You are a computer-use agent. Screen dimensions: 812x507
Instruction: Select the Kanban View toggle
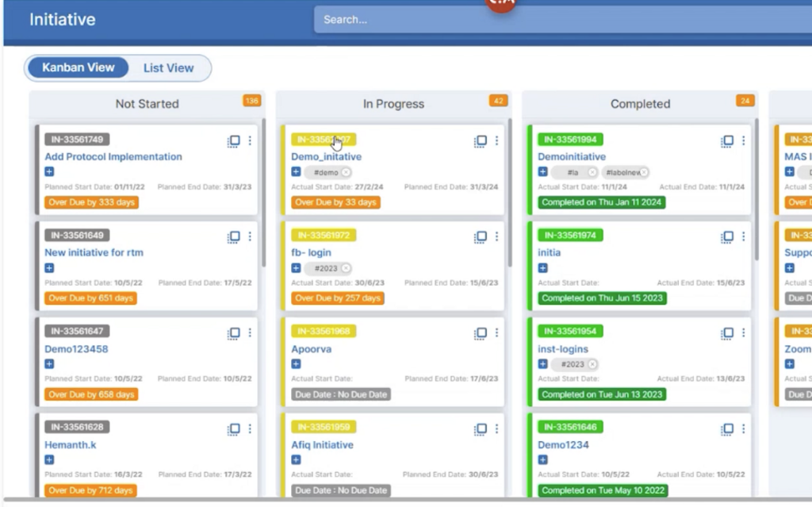[x=79, y=68]
